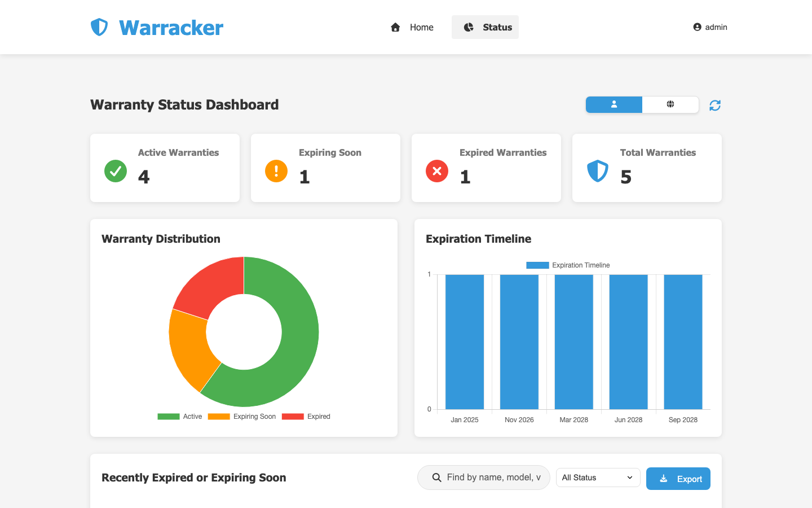Toggle the Expiration Timeline legend item
The height and width of the screenshot is (508, 812).
[568, 265]
